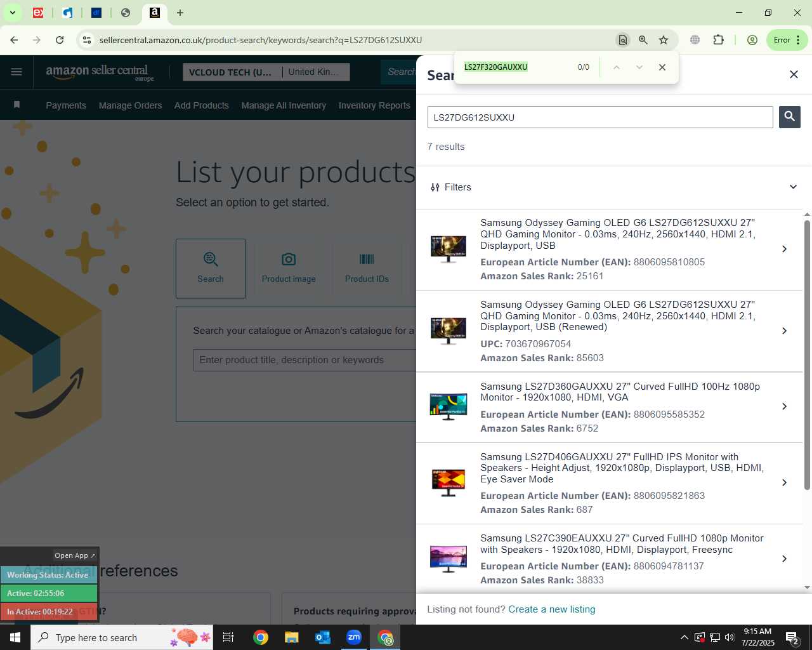Open LS27C390EAUXXU result chevron
Viewport: 812px width, 650px height.
785,559
